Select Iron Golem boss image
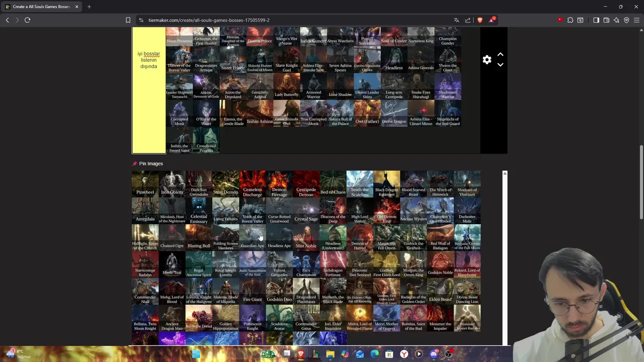This screenshot has height=362, width=644. pos(172,184)
